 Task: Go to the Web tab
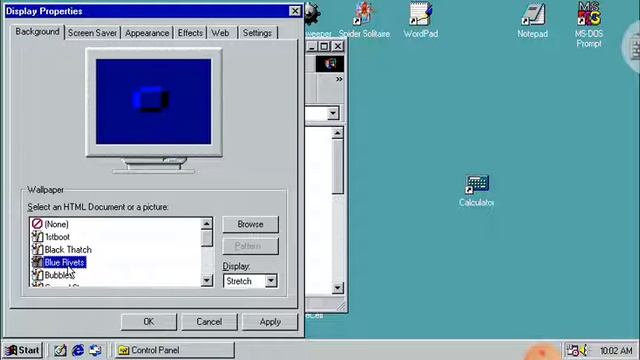point(222,33)
